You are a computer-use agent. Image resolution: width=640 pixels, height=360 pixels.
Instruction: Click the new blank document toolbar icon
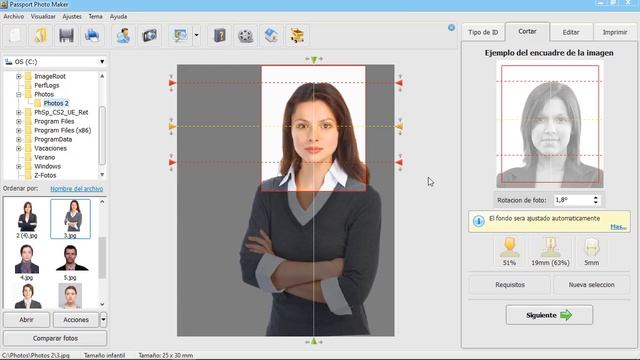coord(15,36)
